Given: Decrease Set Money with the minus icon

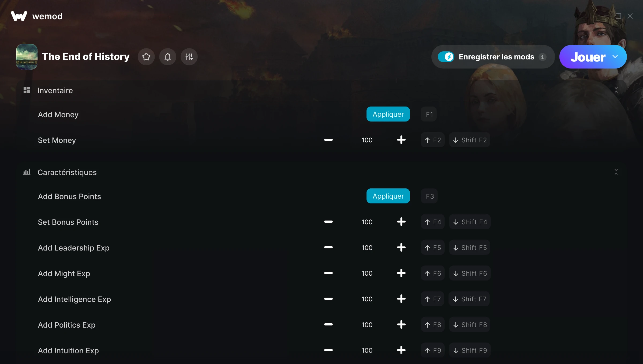Looking at the screenshot, I should [x=328, y=140].
